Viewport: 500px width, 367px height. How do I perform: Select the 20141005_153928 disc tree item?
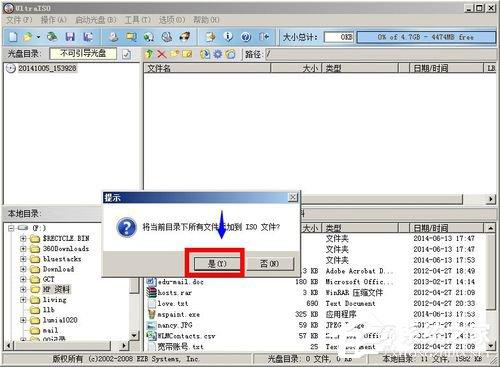pyautogui.click(x=47, y=68)
